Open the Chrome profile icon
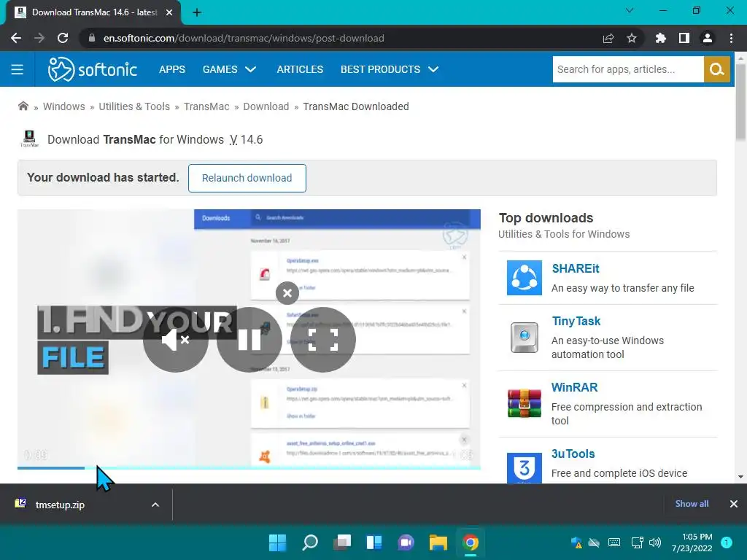 click(708, 38)
